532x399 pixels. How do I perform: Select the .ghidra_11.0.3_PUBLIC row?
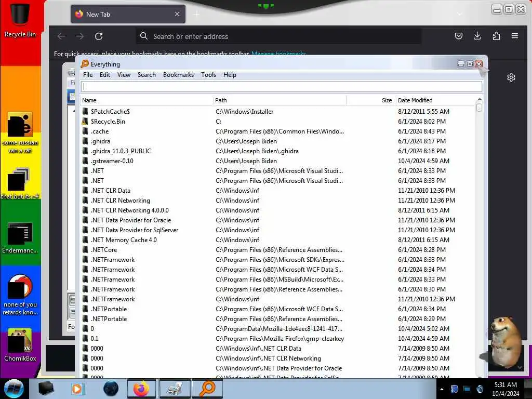278,151
